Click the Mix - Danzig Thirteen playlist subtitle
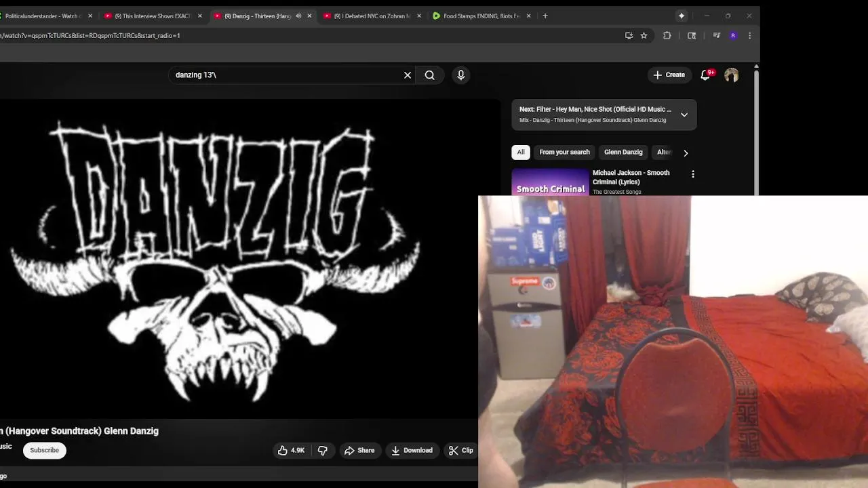 pyautogui.click(x=593, y=120)
